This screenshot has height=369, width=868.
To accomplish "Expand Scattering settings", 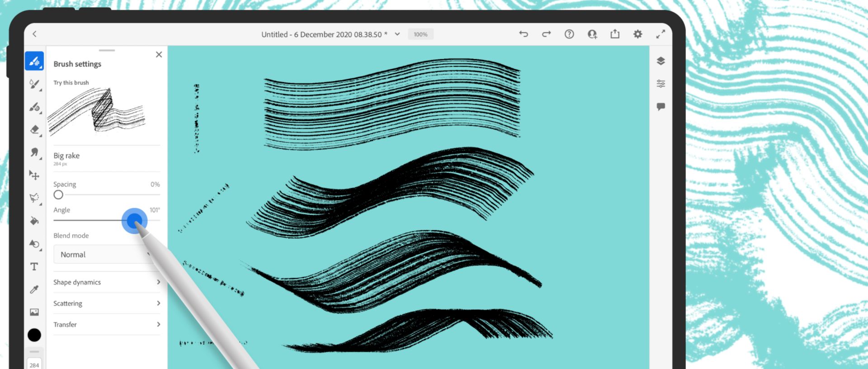I will tap(107, 303).
